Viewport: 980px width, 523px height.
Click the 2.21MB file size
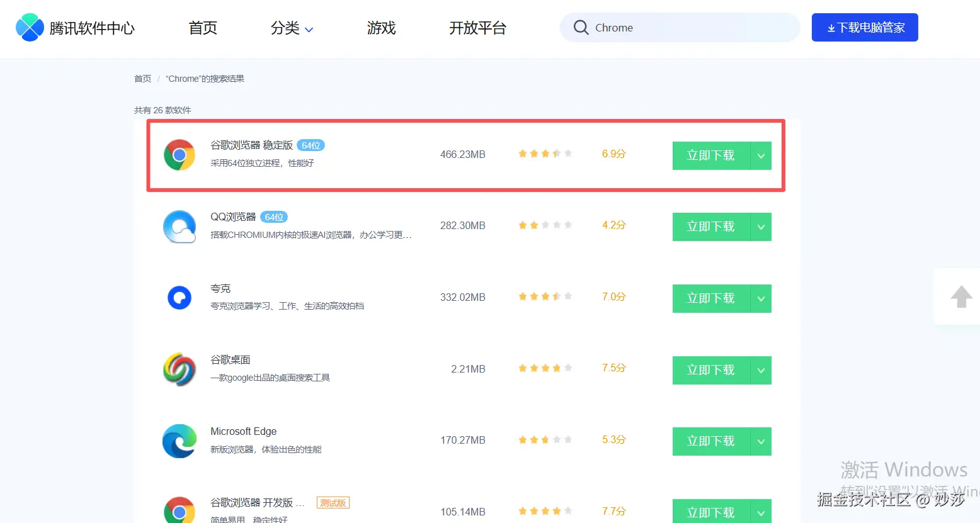pyautogui.click(x=468, y=369)
